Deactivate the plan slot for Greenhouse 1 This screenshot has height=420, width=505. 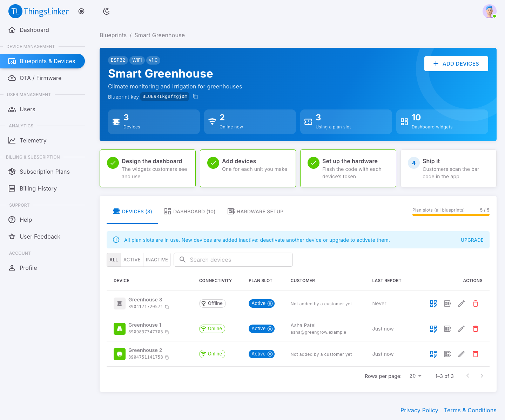pos(270,329)
